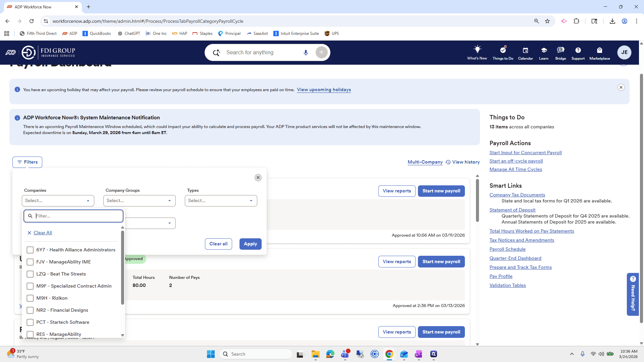Viewport: 644px width, 362px height.
Task: Click the company list scrollbar thumb
Action: [122, 267]
